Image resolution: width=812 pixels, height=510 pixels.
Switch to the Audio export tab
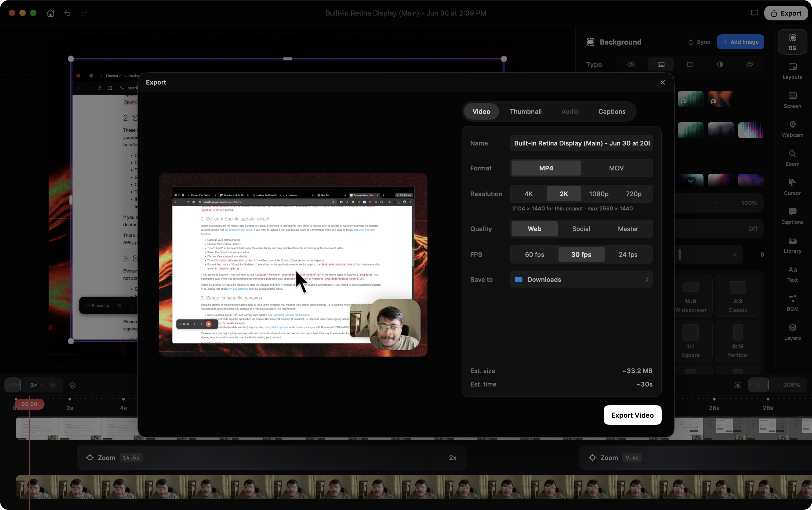(x=570, y=111)
